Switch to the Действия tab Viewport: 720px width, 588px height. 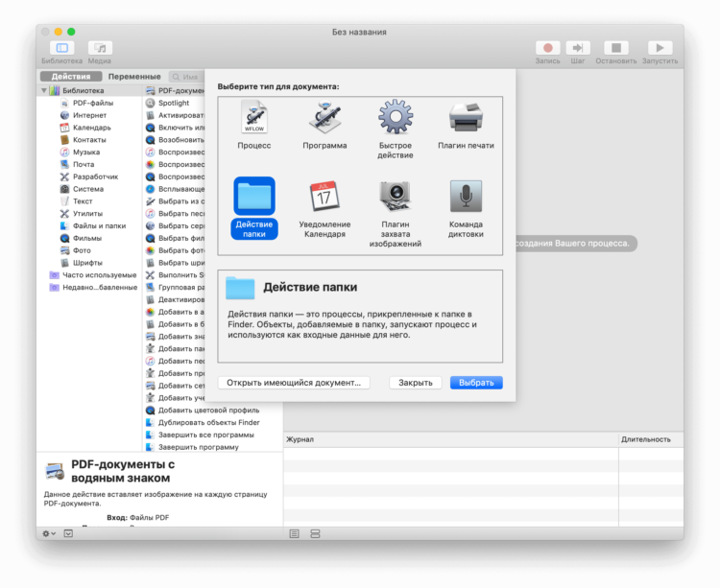[71, 76]
